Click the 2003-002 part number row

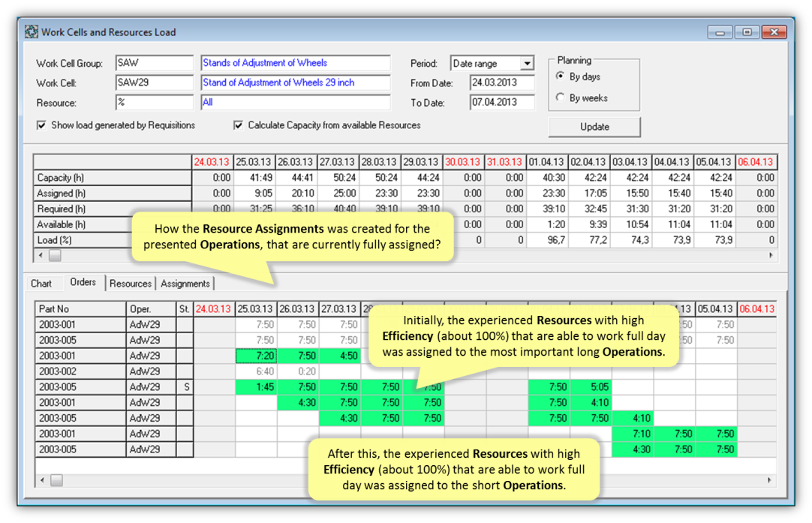(x=81, y=371)
